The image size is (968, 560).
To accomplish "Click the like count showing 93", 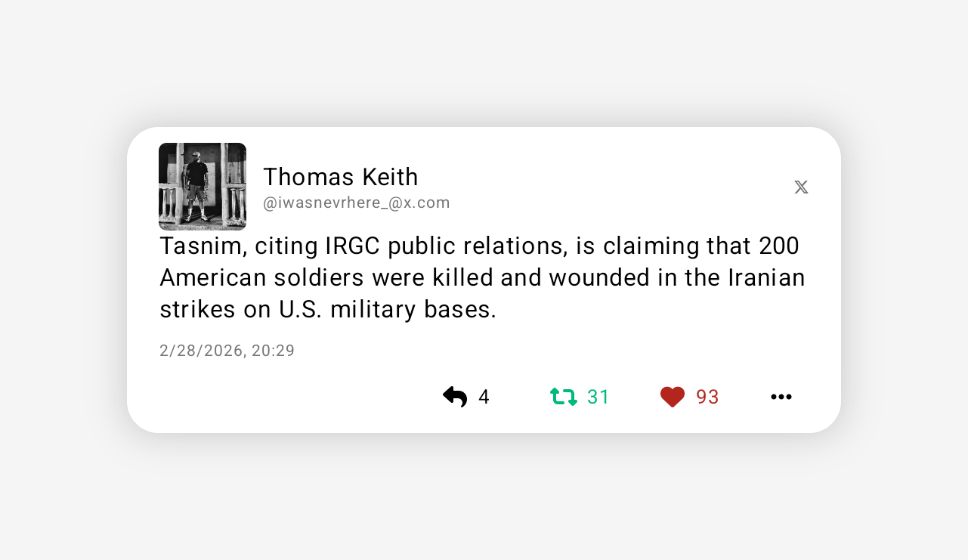I will coord(708,397).
